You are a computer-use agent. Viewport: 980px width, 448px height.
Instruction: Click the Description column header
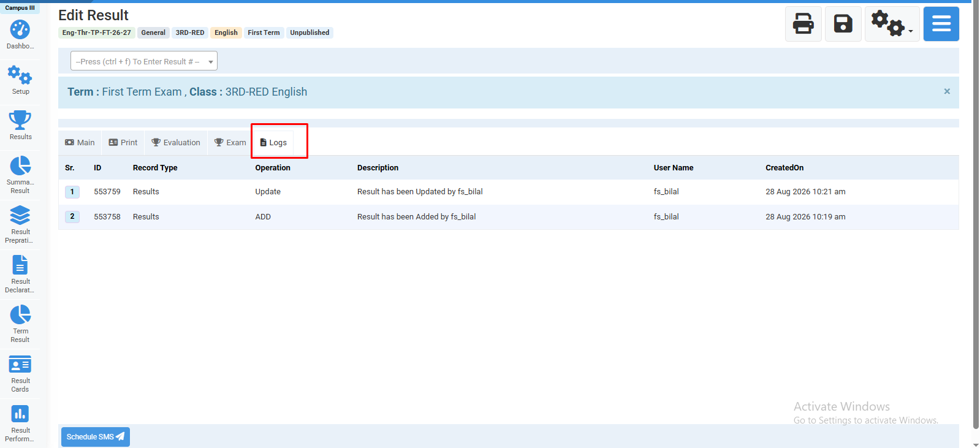tap(378, 168)
